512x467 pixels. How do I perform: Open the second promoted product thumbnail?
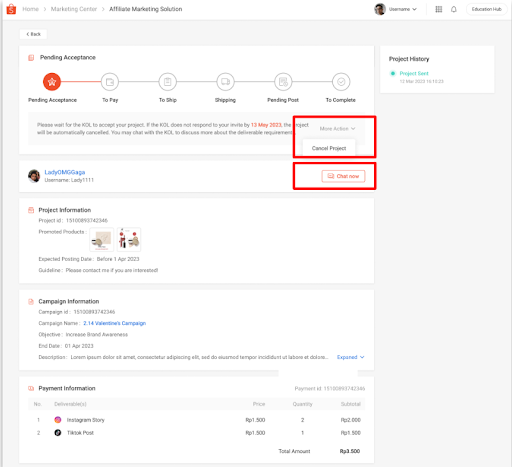coord(129,239)
